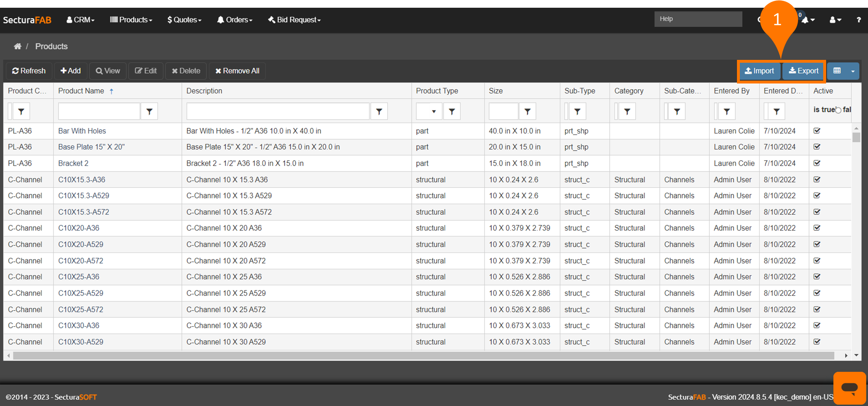868x406 pixels.
Task: Click the Product Name column filter icon
Action: coord(149,111)
